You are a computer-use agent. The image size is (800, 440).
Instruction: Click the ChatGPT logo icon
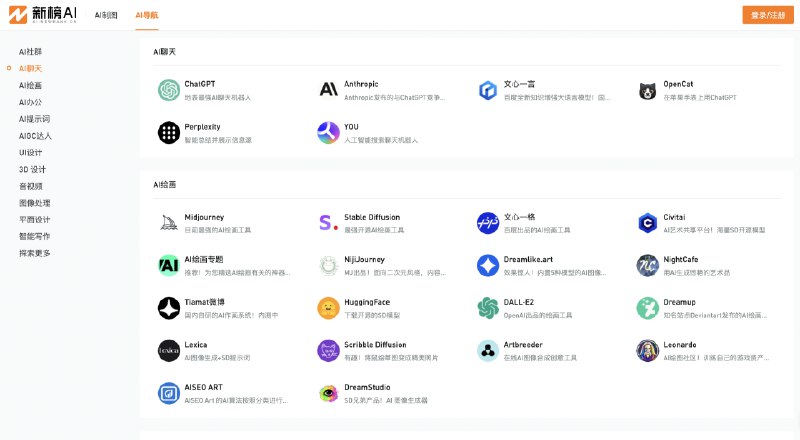click(169, 90)
